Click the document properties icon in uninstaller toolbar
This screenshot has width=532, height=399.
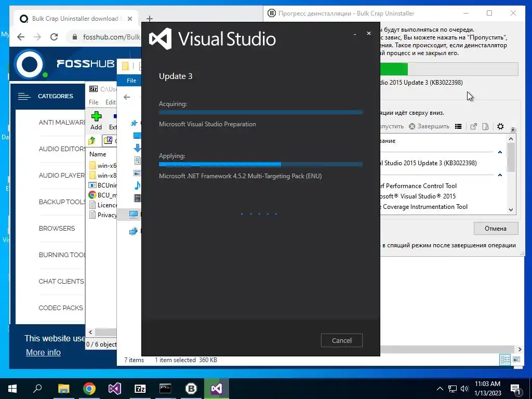[486, 127]
